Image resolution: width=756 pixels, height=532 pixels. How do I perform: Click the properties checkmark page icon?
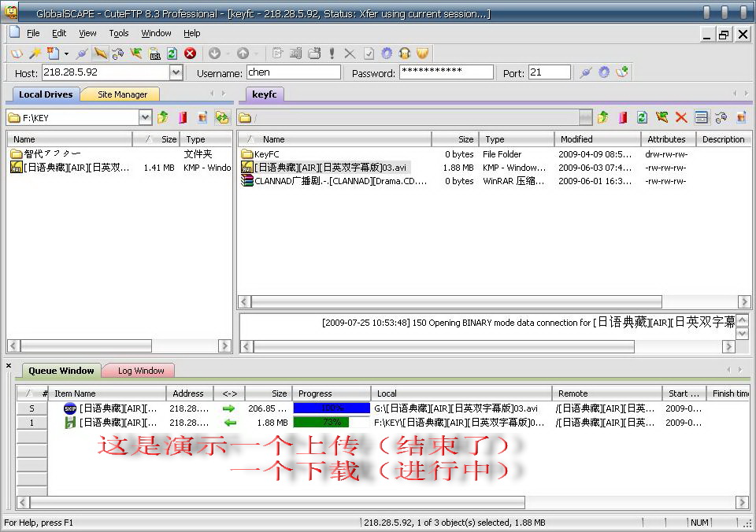(x=369, y=53)
